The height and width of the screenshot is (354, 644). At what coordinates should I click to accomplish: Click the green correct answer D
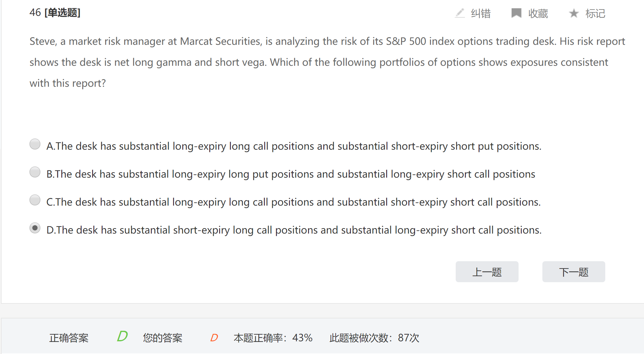[x=122, y=337]
